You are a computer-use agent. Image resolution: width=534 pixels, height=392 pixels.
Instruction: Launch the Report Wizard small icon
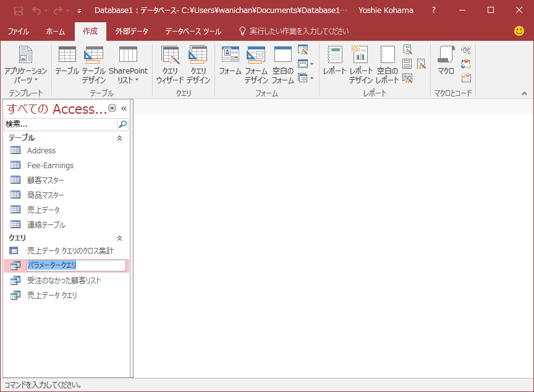click(x=407, y=49)
